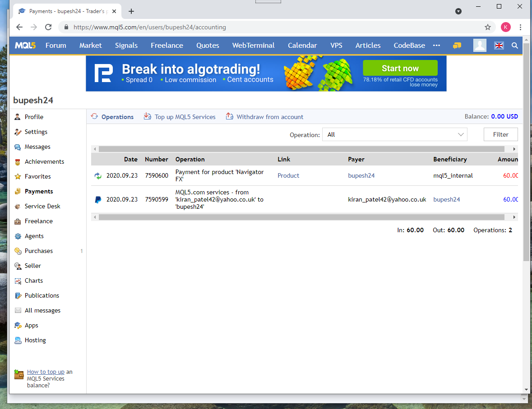Open Profile in sidebar
The height and width of the screenshot is (409, 532).
tap(34, 117)
